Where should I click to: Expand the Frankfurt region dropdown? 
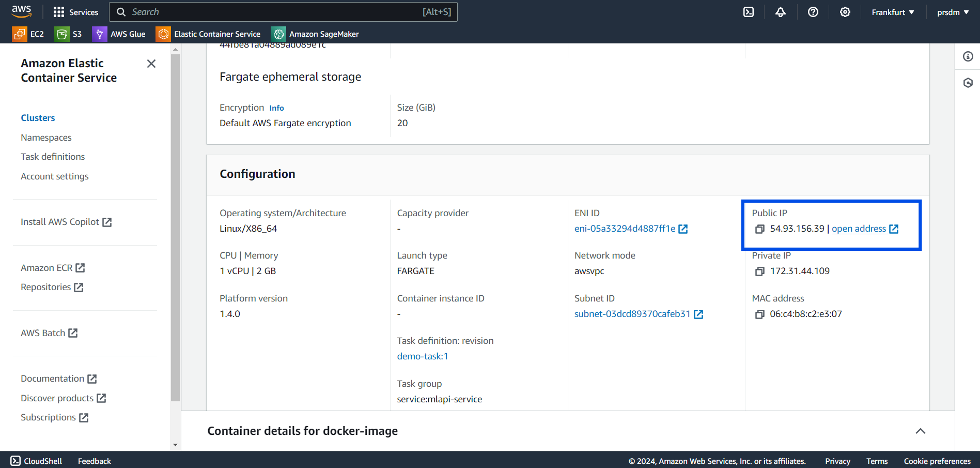click(893, 12)
